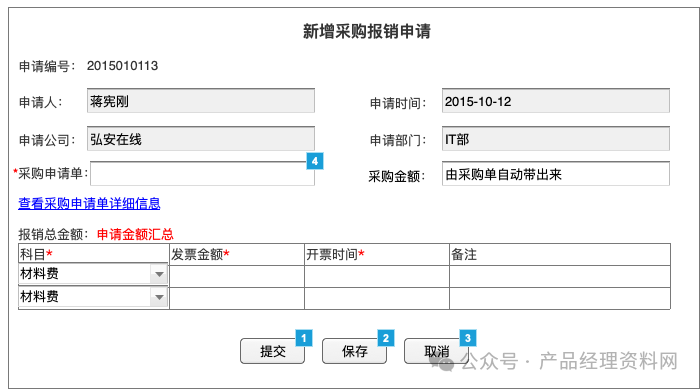
Task: Submit the form with 提交 button
Action: pyautogui.click(x=272, y=351)
